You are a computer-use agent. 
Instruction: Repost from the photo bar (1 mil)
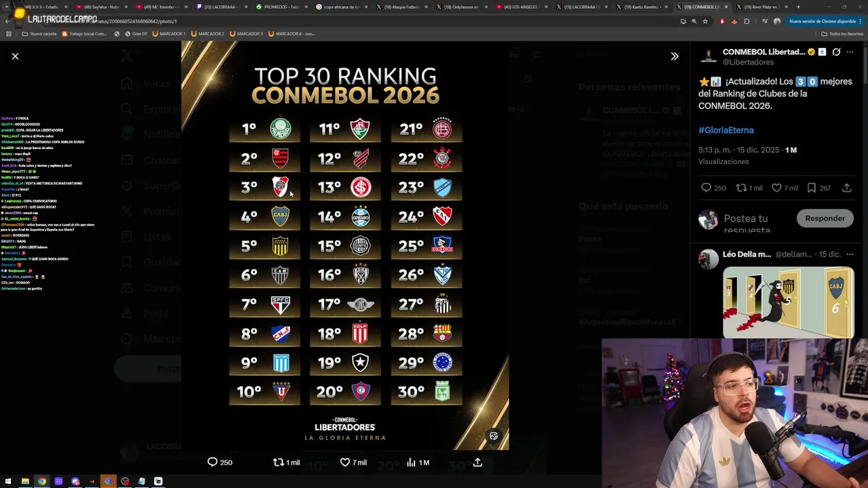[286, 462]
